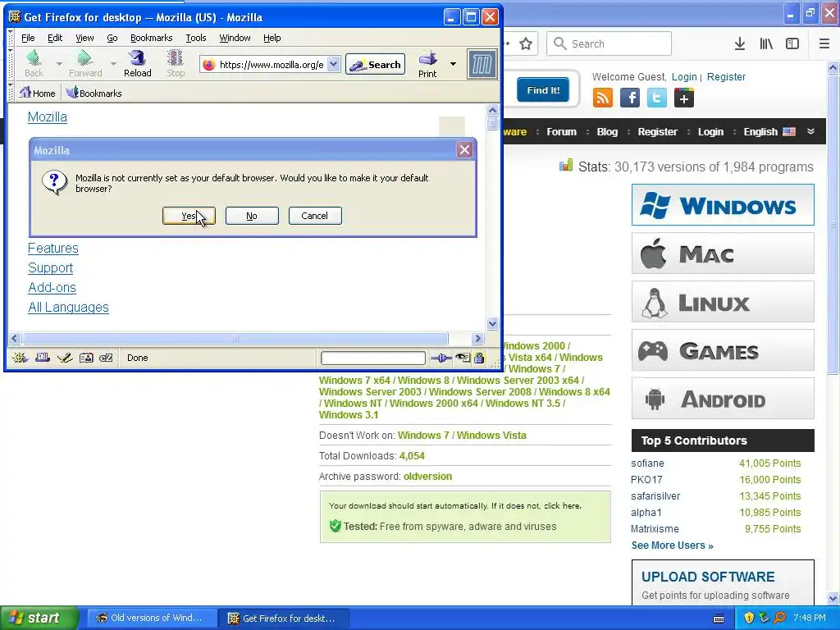Viewport: 840px width, 630px height.
Task: Click the security padlock in the status bar
Action: tap(479, 358)
